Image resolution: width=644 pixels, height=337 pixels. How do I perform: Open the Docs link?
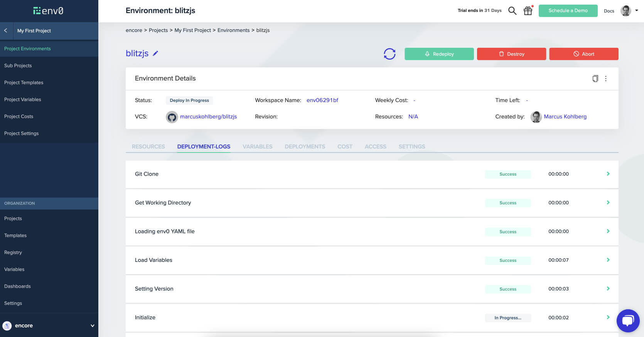coord(609,11)
